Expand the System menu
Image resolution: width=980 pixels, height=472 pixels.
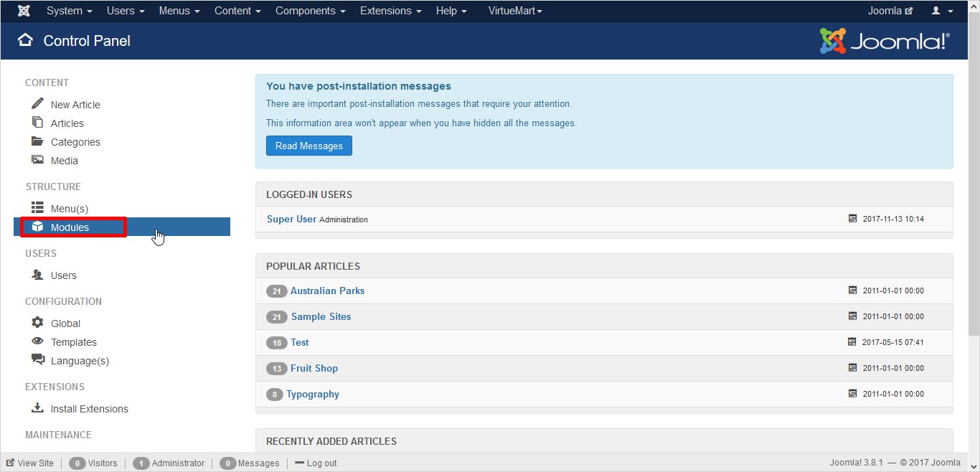[x=69, y=11]
